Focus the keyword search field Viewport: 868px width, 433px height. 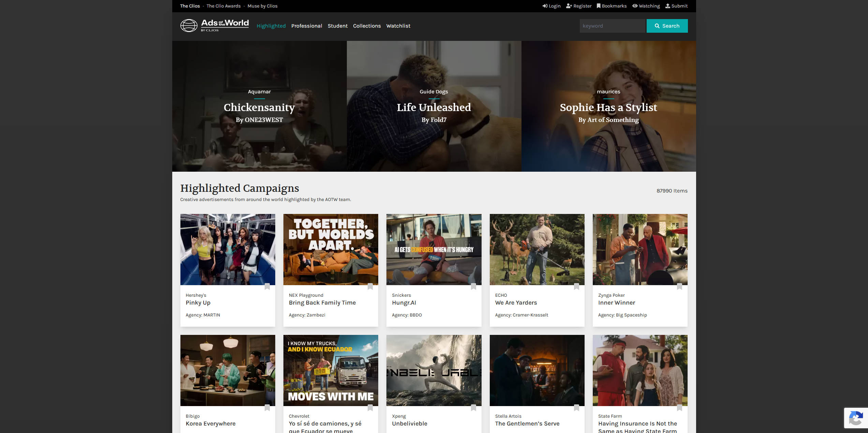[613, 26]
